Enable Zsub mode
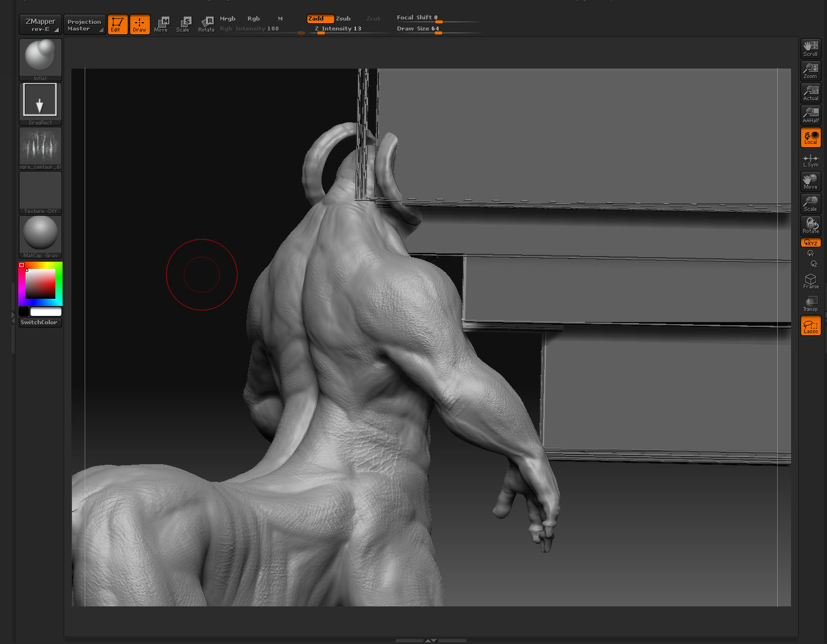Image resolution: width=827 pixels, height=644 pixels. (343, 18)
